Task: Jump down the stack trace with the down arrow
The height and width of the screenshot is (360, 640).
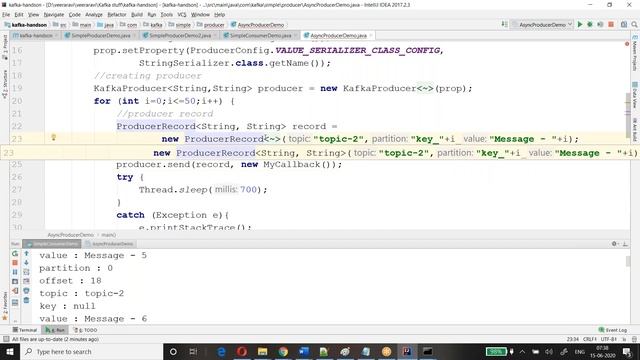Action: [26, 262]
